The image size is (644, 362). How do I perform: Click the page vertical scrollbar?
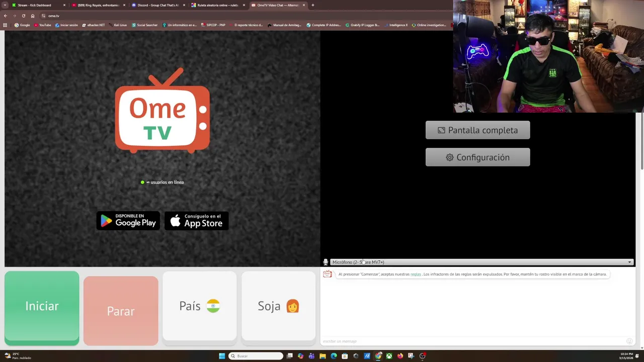[641, 141]
